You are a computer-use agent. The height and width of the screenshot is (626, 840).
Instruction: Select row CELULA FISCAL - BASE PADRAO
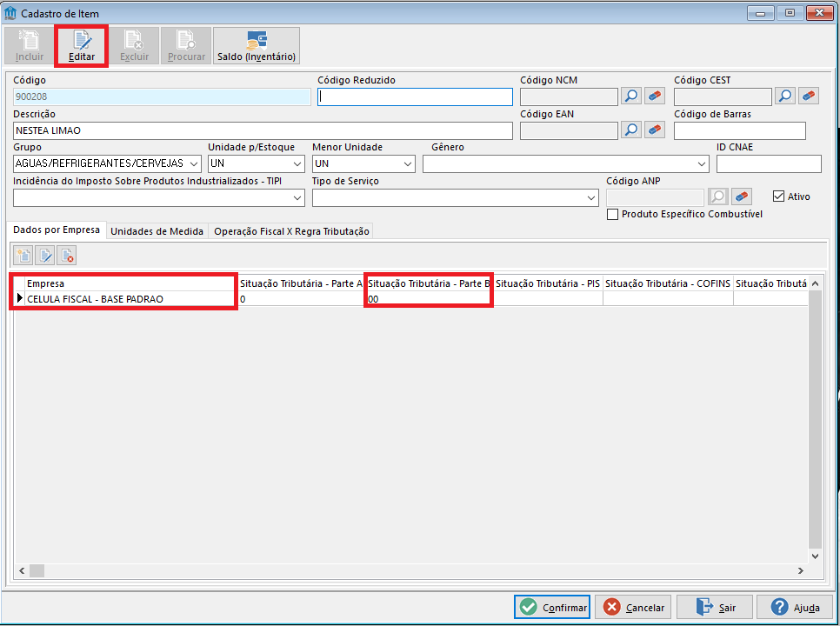point(410,299)
